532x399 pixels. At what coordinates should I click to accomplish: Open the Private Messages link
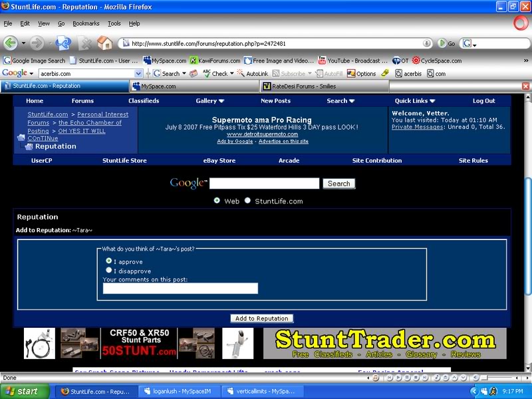click(417, 126)
